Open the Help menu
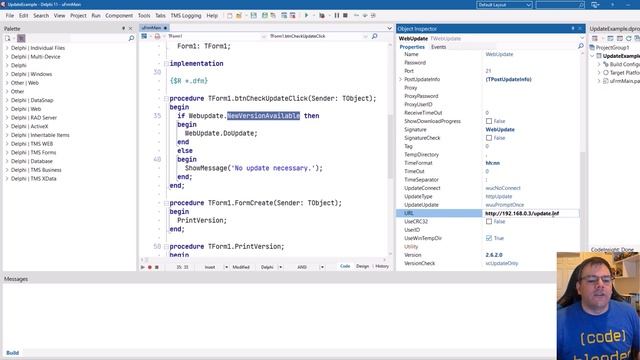 pos(212,16)
